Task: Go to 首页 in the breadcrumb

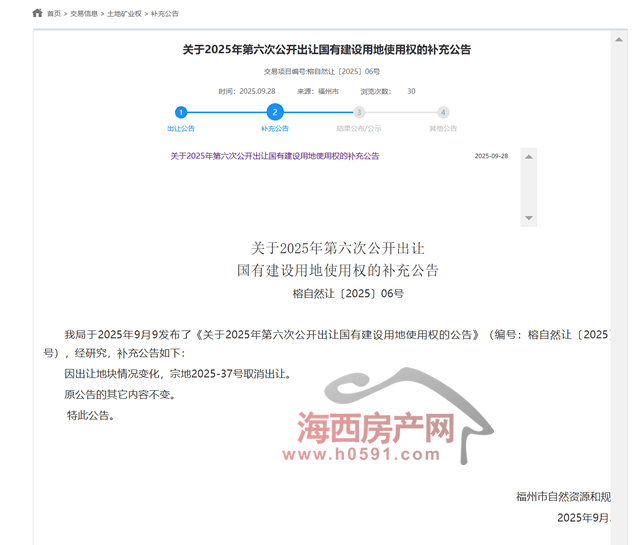Action: (53, 14)
